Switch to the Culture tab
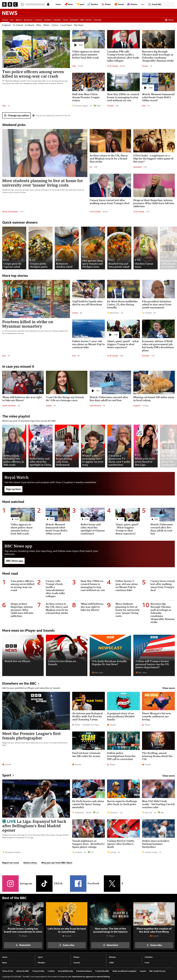Viewport: 177px width, 980px height. point(38,20)
